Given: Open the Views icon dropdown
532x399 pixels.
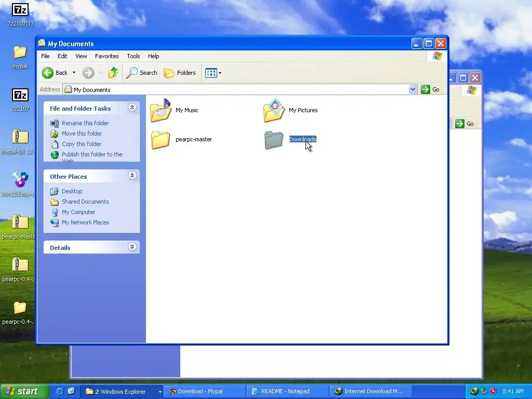Looking at the screenshot, I should pyautogui.click(x=213, y=73).
